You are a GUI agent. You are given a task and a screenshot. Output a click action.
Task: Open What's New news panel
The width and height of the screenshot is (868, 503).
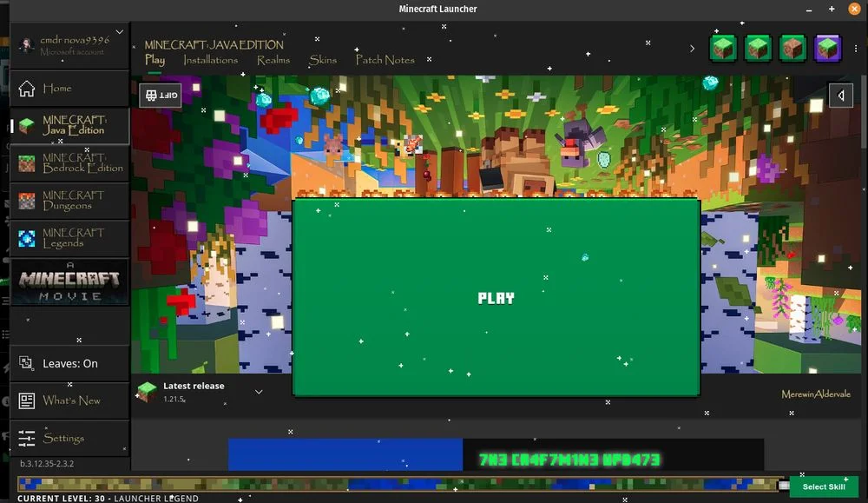69,400
